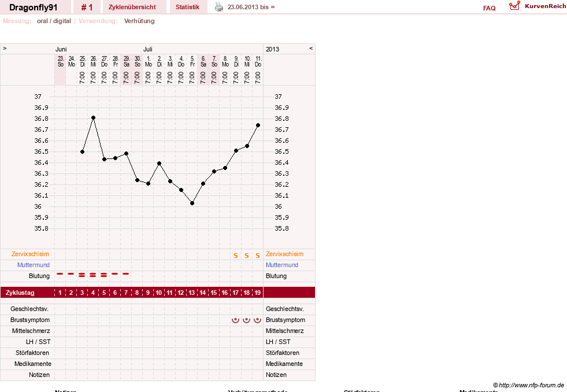Click the date range '23.06.2013 bis ∞'
This screenshot has height=392, width=567.
coord(251,7)
